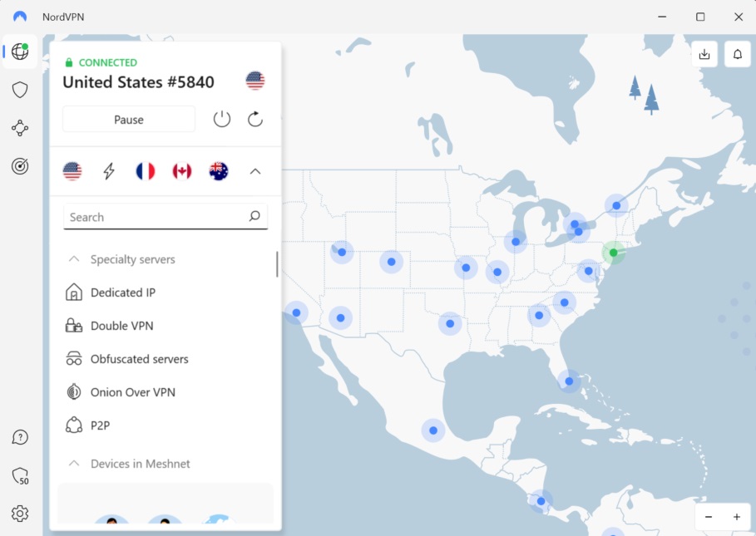Zoom in on the map
Screen dimensions: 756x536
pos(735,517)
